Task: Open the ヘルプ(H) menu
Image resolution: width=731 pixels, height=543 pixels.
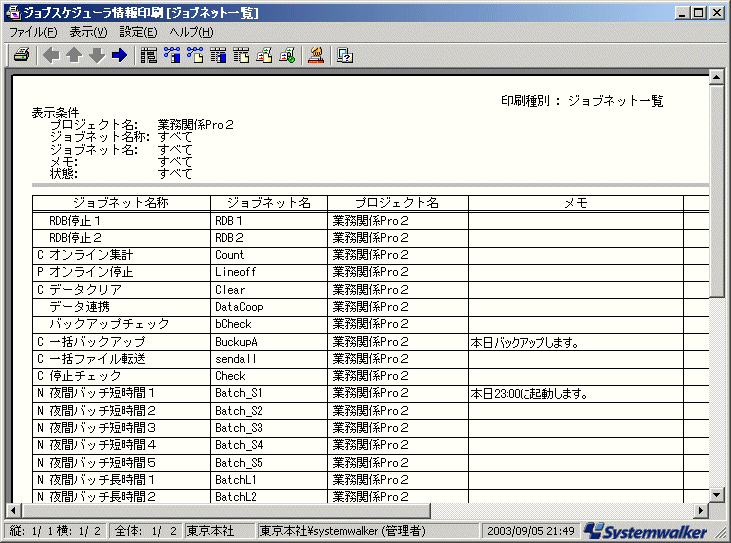Action: coord(191,32)
